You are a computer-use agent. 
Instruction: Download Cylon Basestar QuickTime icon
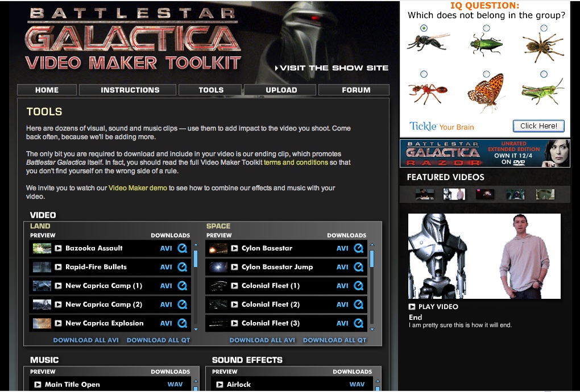(358, 248)
